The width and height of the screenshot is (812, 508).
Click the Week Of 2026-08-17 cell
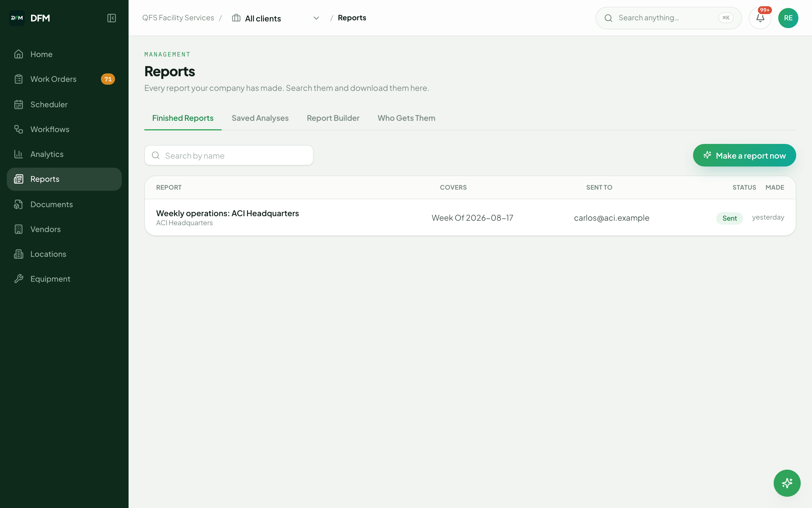(472, 218)
